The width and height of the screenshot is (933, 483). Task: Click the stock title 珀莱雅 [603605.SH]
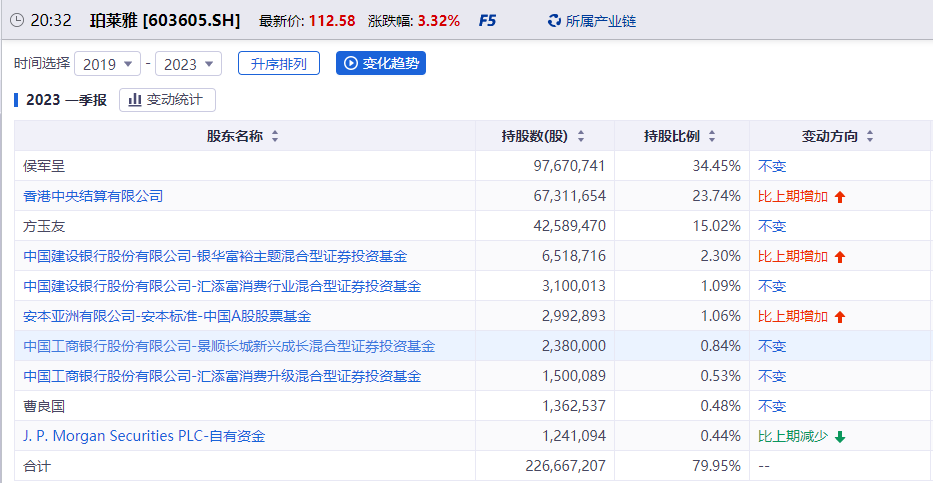click(165, 20)
